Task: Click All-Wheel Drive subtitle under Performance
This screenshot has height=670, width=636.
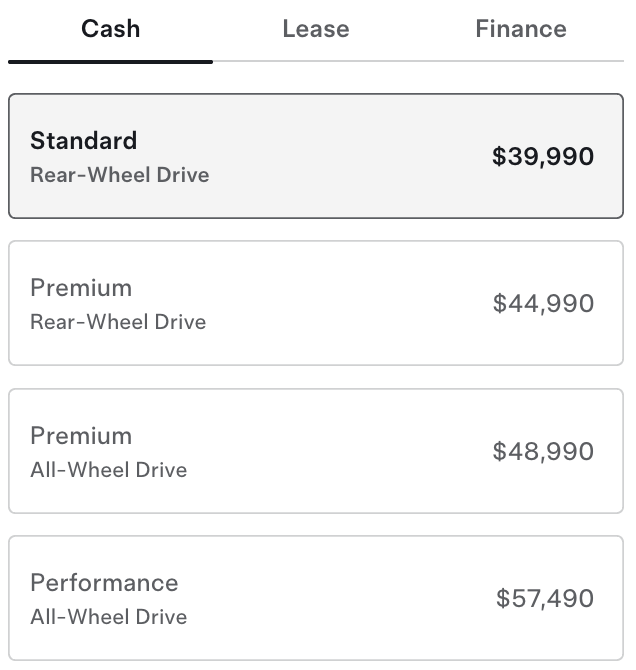Action: point(109,617)
